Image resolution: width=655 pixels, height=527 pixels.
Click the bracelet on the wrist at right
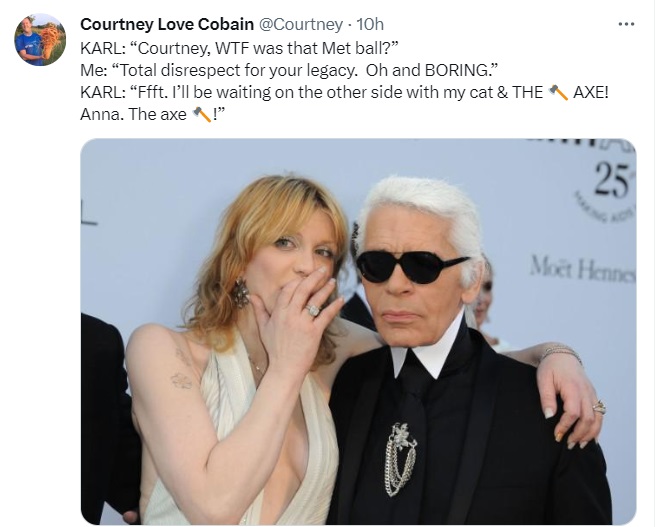tap(560, 352)
